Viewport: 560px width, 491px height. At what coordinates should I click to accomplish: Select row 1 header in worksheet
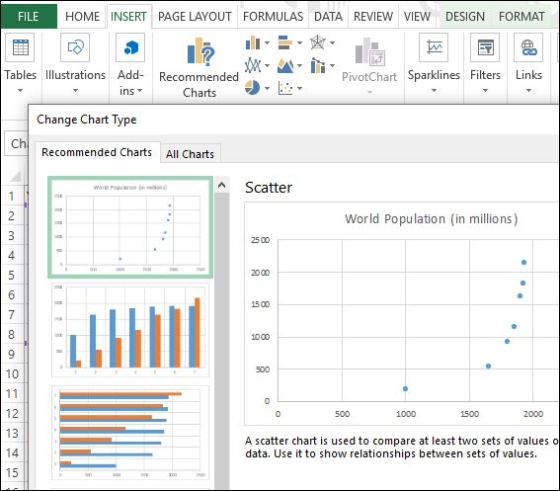[11, 196]
